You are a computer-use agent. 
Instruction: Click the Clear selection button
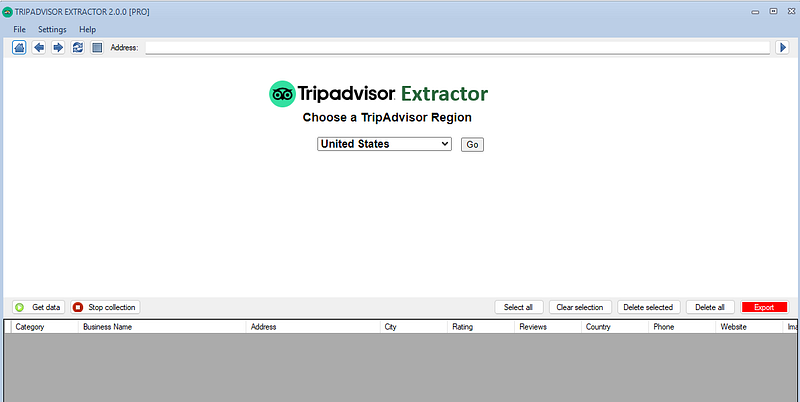(580, 307)
